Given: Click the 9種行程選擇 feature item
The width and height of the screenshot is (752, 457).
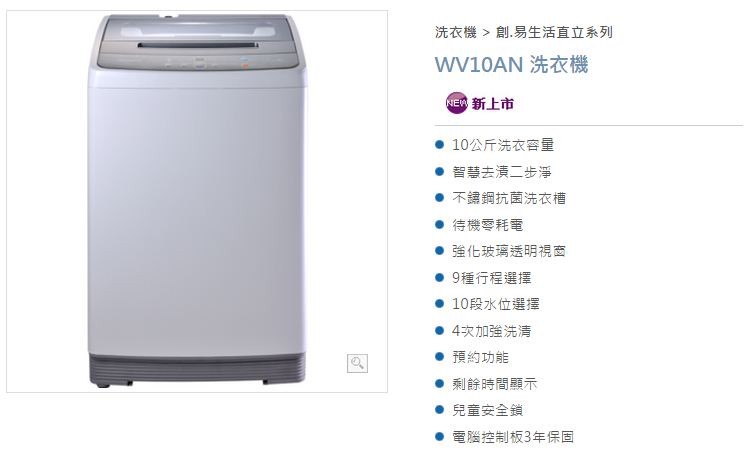Looking at the screenshot, I should point(492,278).
